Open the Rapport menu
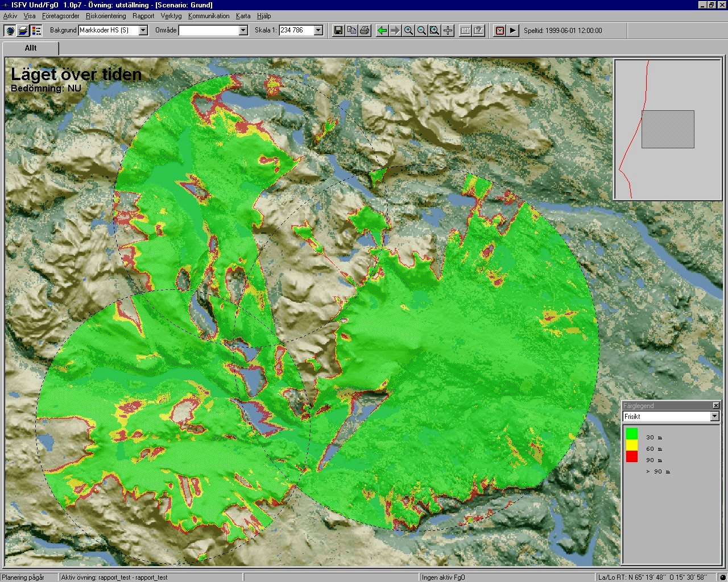The width and height of the screenshot is (728, 582). click(143, 16)
